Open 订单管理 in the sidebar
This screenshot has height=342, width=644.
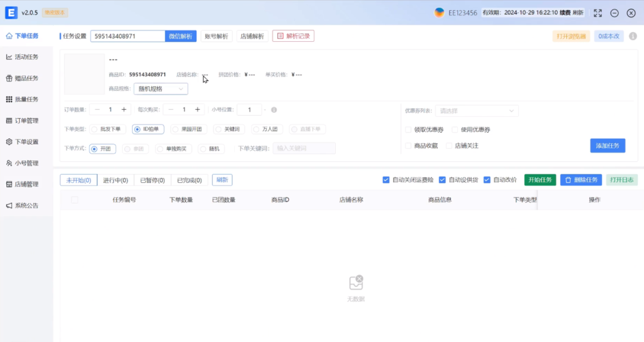coord(22,120)
